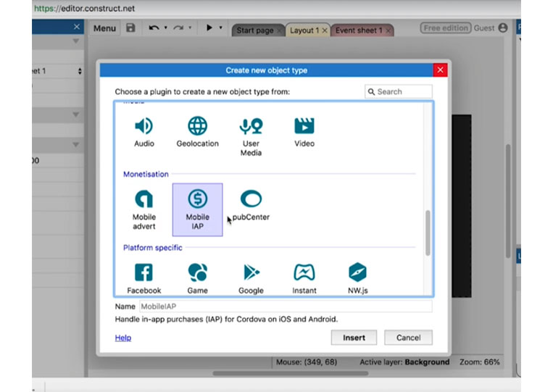The height and width of the screenshot is (392, 553).
Task: Click the plugin list vertical scrollbar
Action: [x=428, y=233]
